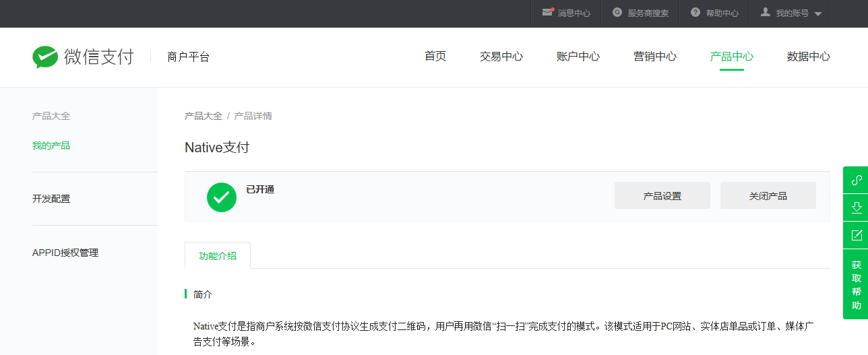Screen dimensions: 868x355
Task: Click the green activated checkmark icon
Action: pos(222,197)
